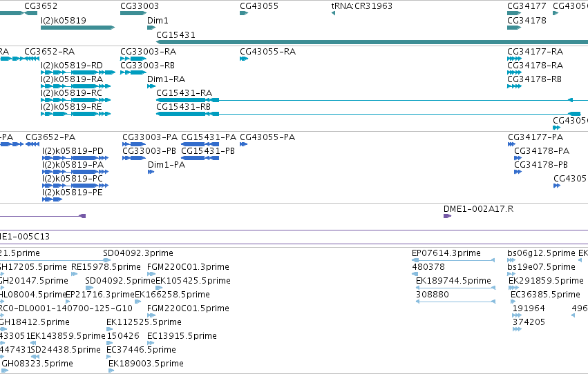Select the RE15978.5prime EST
Image resolution: width=588 pixels, height=374 pixels.
74,274
